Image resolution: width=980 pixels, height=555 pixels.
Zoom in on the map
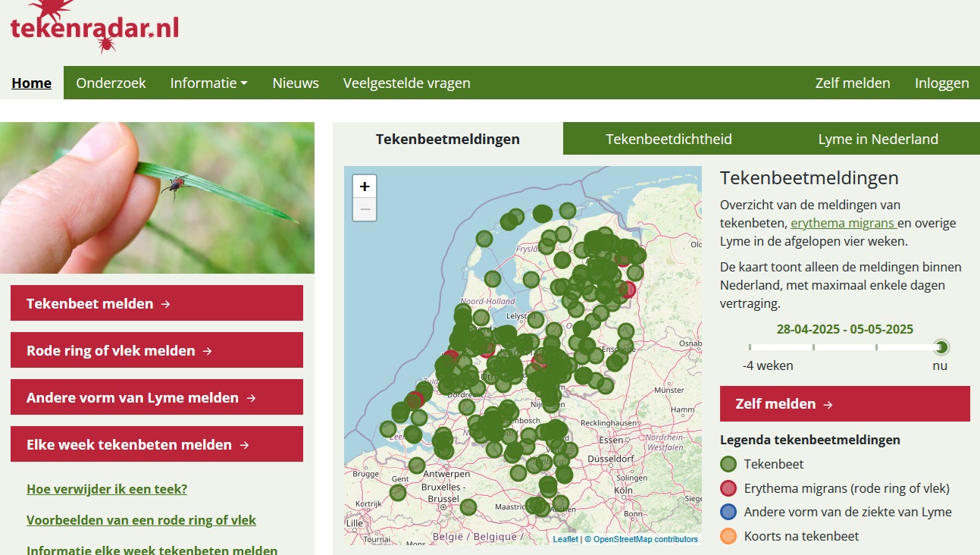(365, 187)
